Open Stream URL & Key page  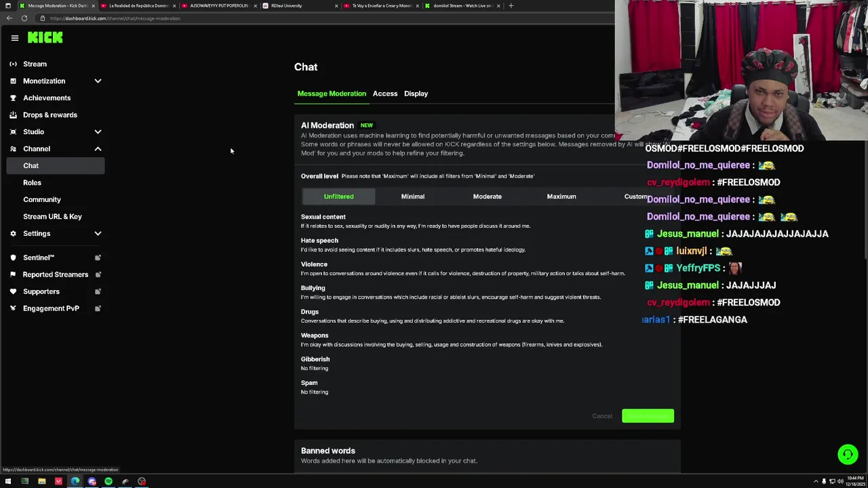pos(52,216)
